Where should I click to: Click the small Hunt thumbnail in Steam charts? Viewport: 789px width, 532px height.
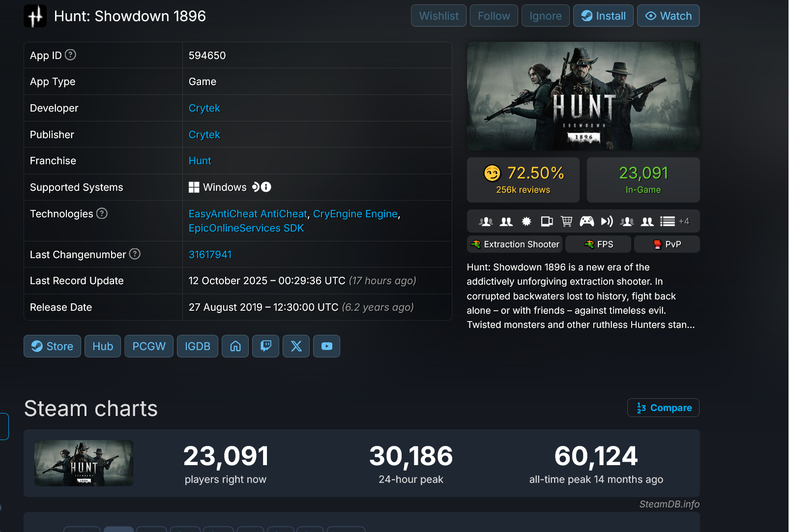point(84,463)
